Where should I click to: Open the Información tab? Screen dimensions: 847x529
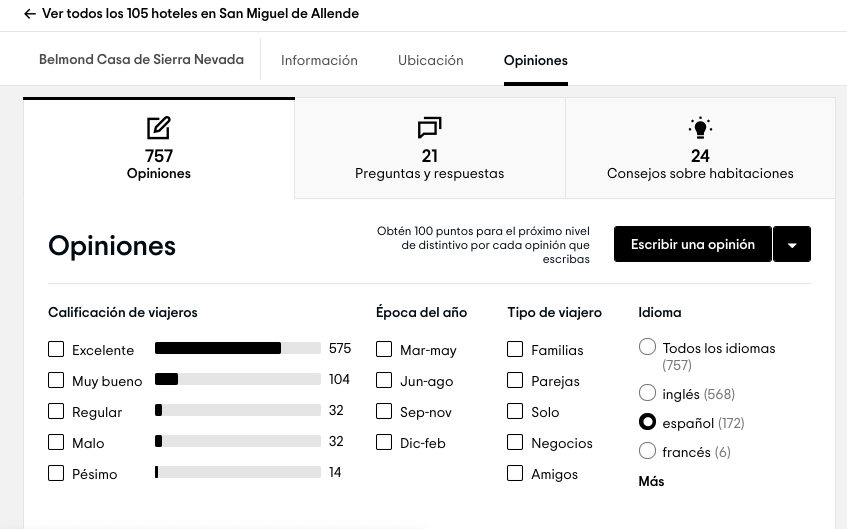pyautogui.click(x=319, y=60)
